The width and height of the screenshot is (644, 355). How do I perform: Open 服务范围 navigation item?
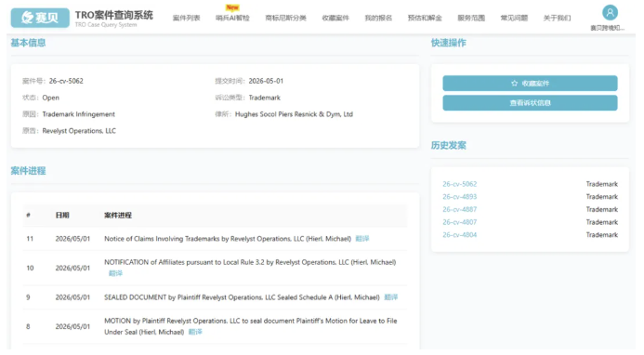pos(471,18)
